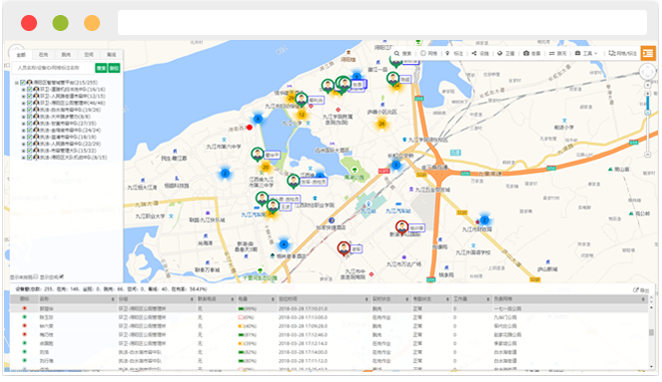Click the satellite globe icon in toolbar
The height and width of the screenshot is (382, 662).
pos(500,54)
